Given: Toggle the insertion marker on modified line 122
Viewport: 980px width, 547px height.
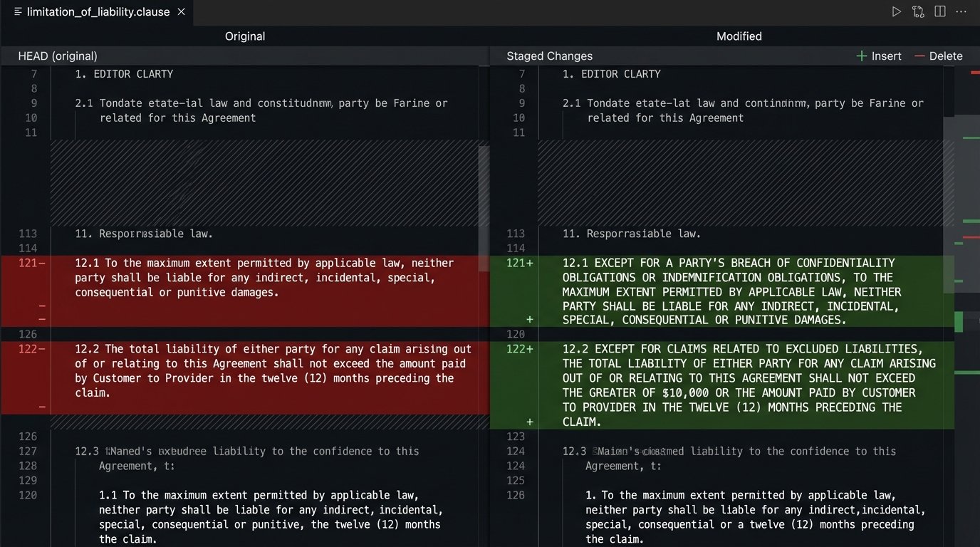Looking at the screenshot, I should point(531,349).
